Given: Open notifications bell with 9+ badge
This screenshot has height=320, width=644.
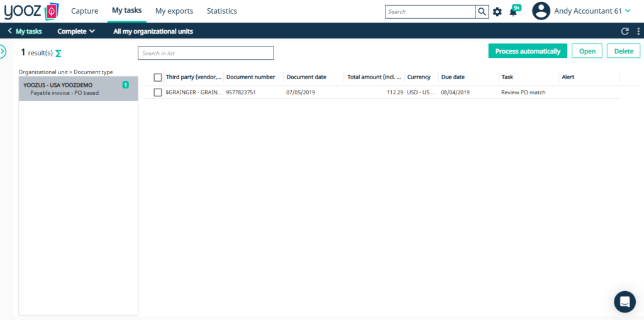Looking at the screenshot, I should pos(514,11).
